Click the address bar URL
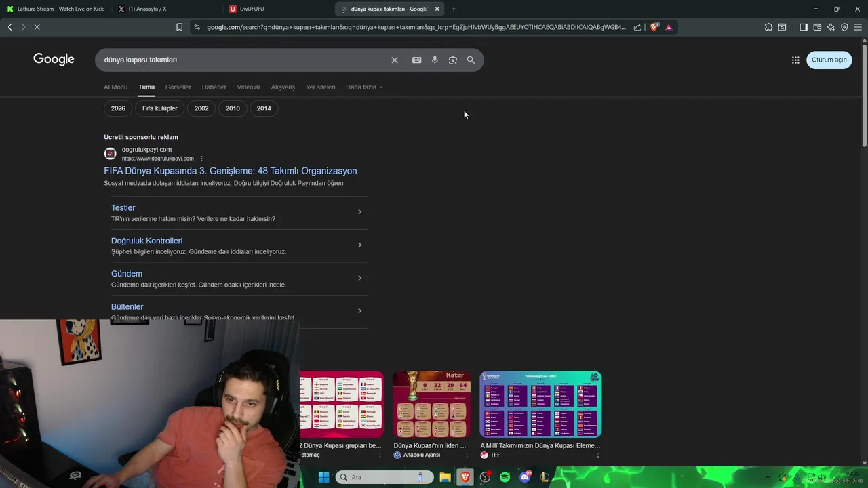The height and width of the screenshot is (488, 868). pos(416,27)
